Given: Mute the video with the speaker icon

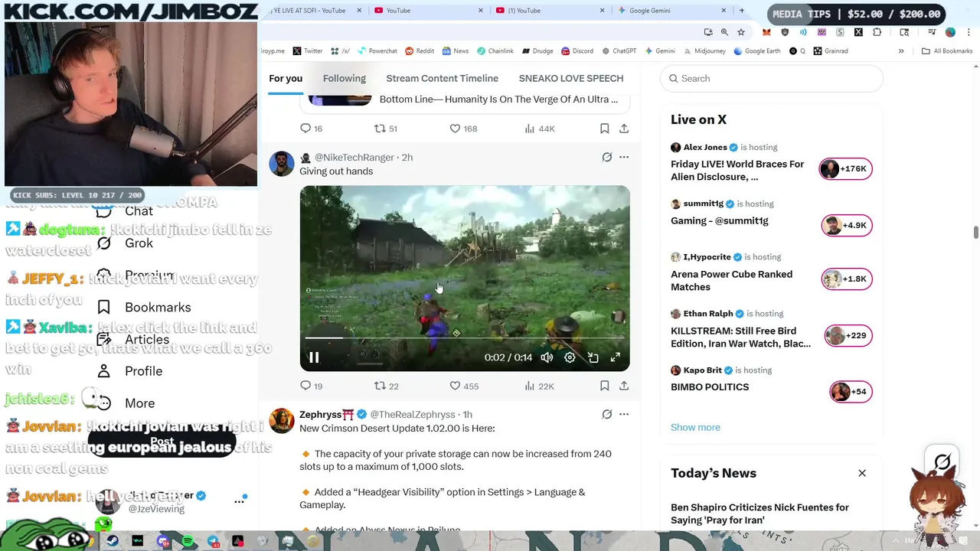Looking at the screenshot, I should pyautogui.click(x=547, y=357).
